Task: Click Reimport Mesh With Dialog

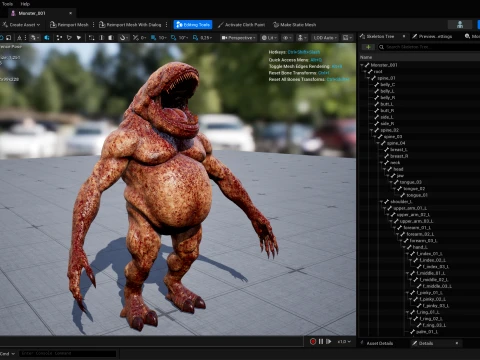Action: pos(130,25)
